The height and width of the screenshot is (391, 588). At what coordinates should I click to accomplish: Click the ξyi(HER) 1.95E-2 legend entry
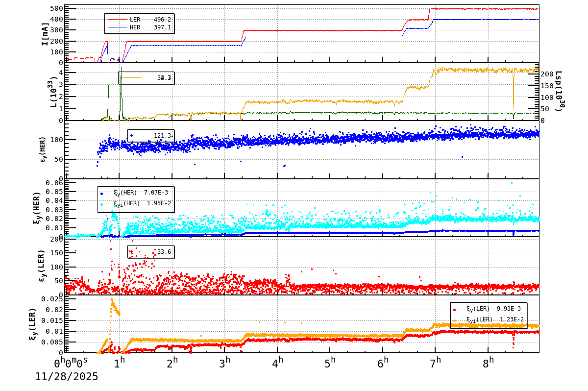tap(136, 203)
